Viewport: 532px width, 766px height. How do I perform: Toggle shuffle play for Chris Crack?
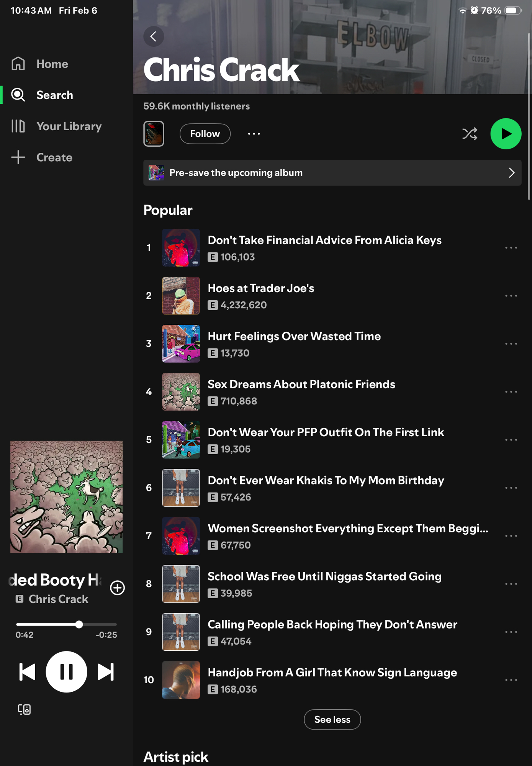(470, 134)
